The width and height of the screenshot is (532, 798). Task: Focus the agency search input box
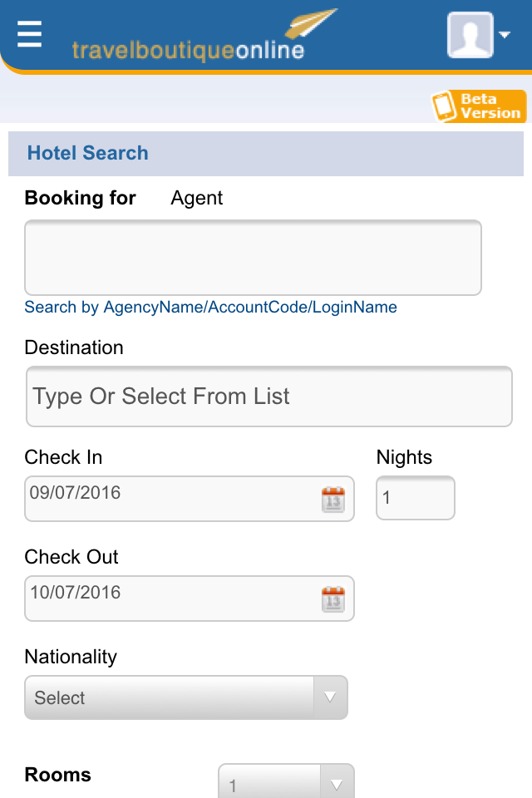coord(253,258)
